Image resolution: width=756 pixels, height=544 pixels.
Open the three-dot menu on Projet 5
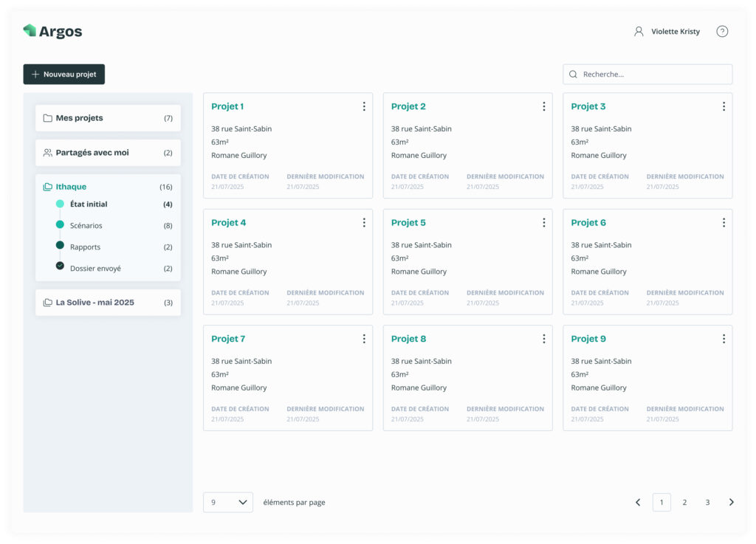coord(544,223)
